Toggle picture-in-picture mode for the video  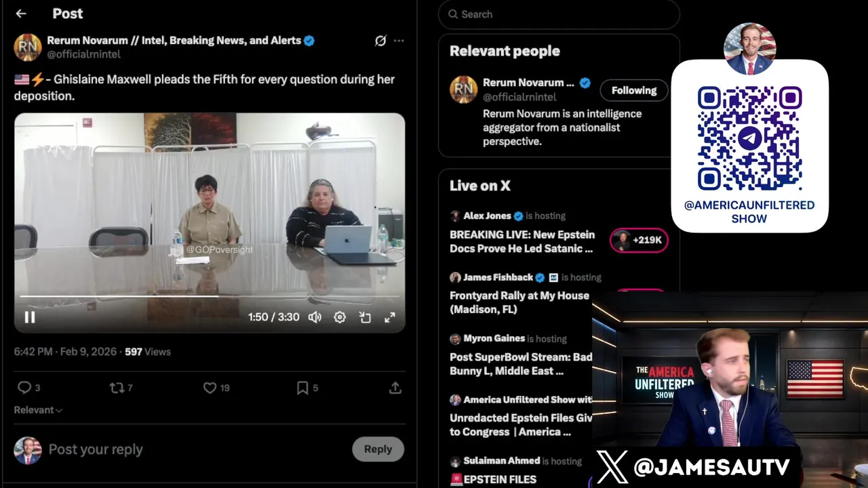365,317
